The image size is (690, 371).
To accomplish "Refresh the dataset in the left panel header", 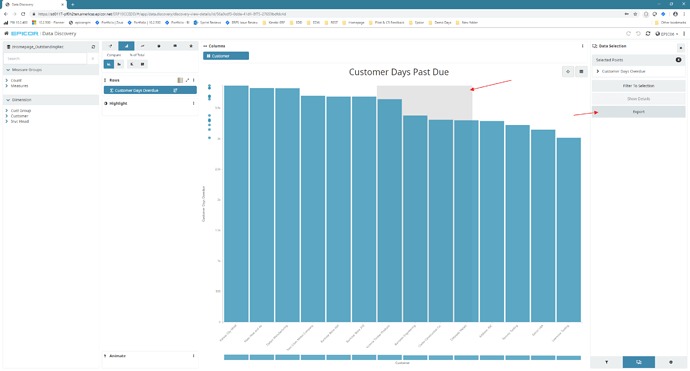I will click(93, 47).
